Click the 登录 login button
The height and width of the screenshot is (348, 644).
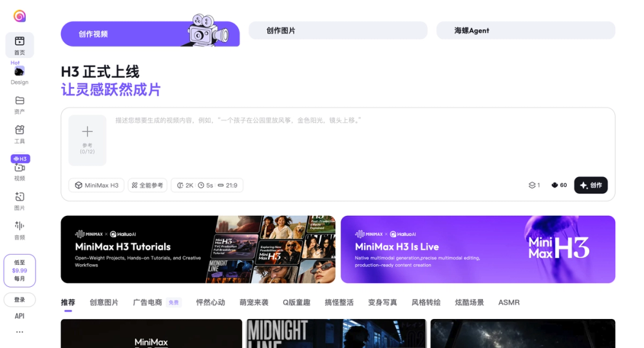(x=19, y=300)
